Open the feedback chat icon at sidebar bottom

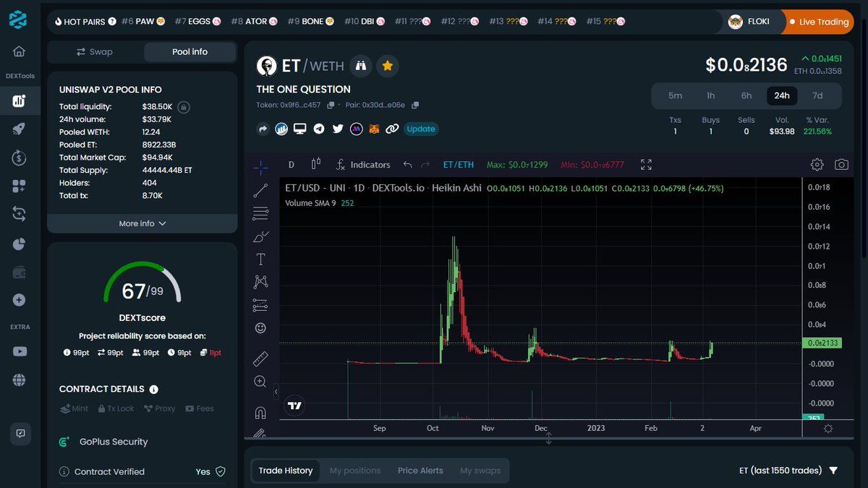[x=20, y=433]
